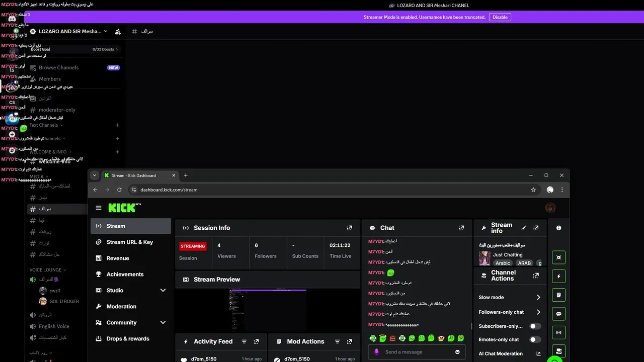The image size is (644, 362).
Task: Invite people icon in Discord server header
Action: (118, 31)
